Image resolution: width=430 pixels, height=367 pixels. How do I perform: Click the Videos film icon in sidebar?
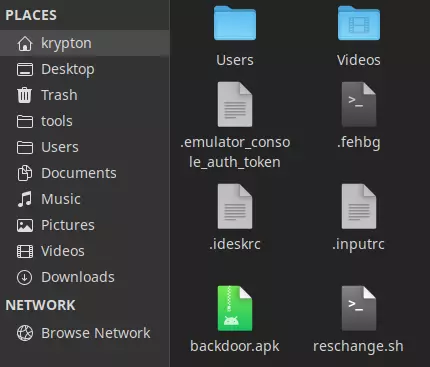coord(25,251)
